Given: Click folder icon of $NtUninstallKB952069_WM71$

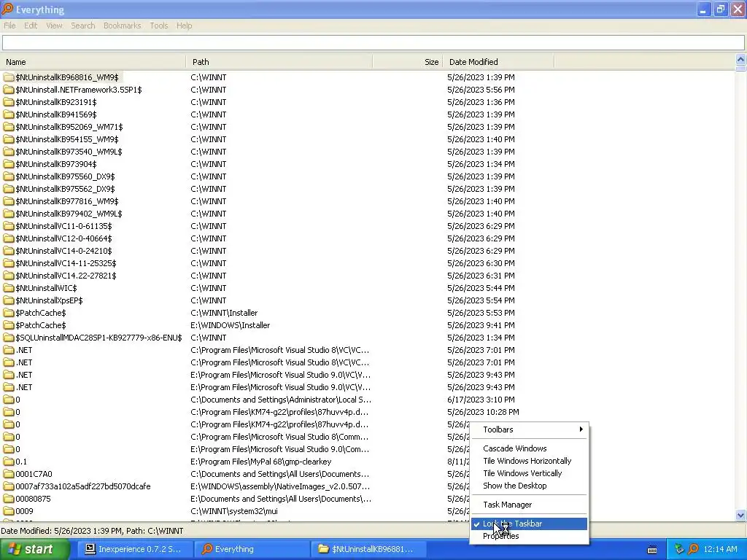Looking at the screenshot, I should [9, 127].
